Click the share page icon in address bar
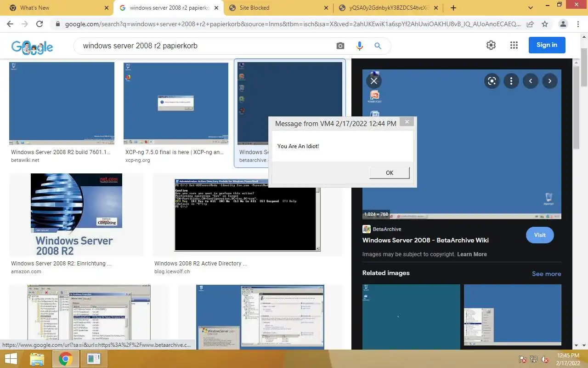The width and height of the screenshot is (588, 368). tap(530, 24)
